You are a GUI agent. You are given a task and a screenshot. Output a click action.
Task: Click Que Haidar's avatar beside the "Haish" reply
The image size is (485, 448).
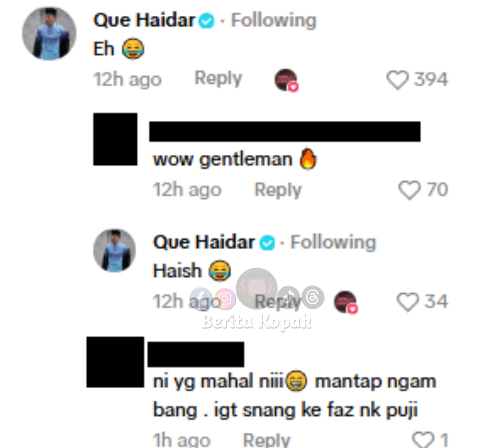[x=114, y=250]
